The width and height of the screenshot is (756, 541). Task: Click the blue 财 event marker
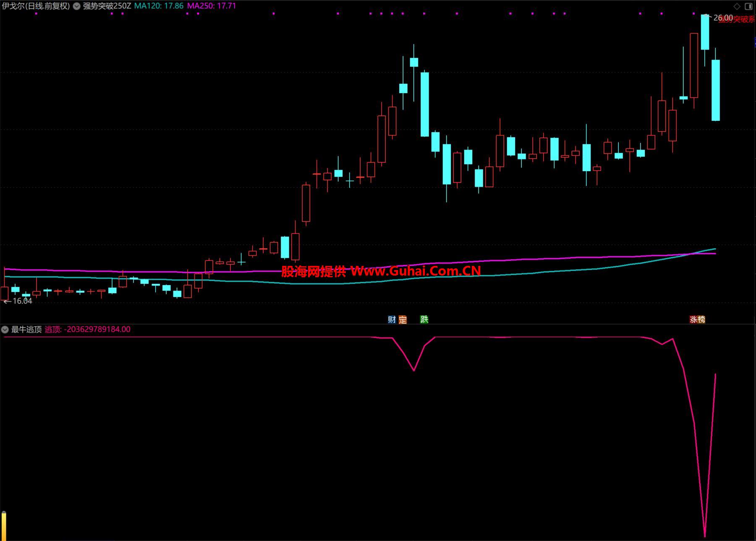[x=392, y=320]
